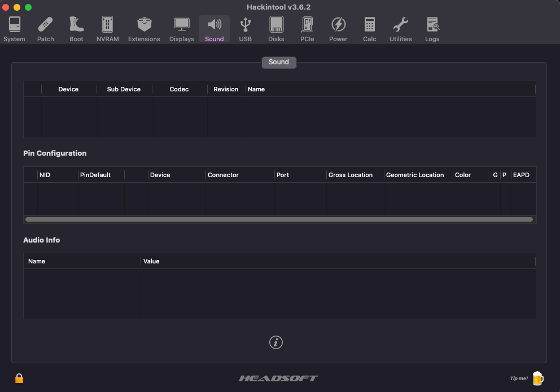The image size is (560, 392).
Task: Switch to the Power section
Action: click(x=338, y=29)
